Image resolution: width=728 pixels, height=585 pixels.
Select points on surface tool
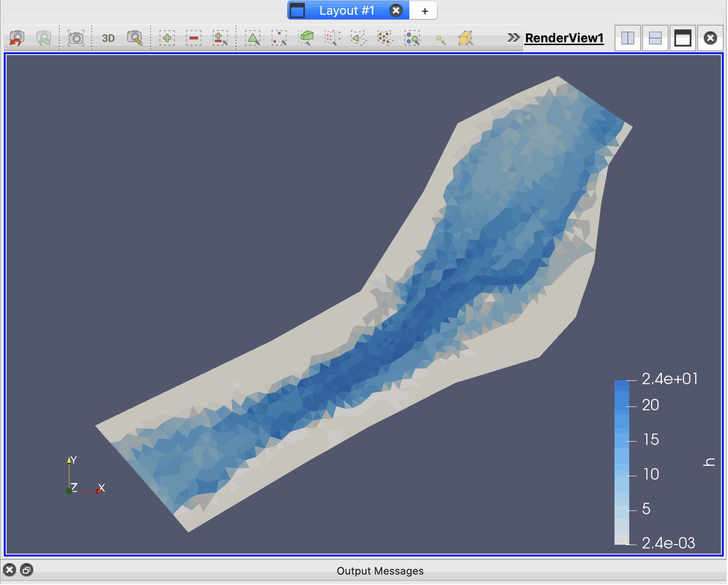click(x=279, y=38)
